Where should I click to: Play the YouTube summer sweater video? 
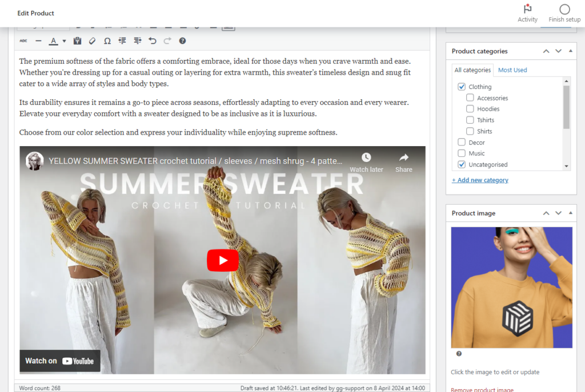point(222,261)
